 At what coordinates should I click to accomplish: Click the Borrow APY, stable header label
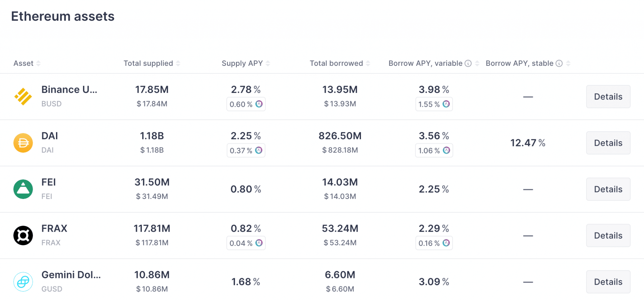519,64
